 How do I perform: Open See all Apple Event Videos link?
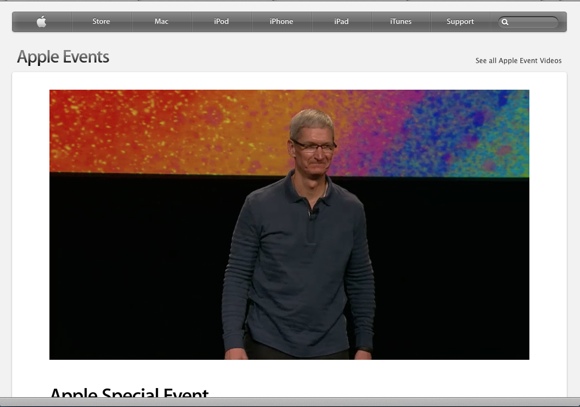click(x=518, y=61)
